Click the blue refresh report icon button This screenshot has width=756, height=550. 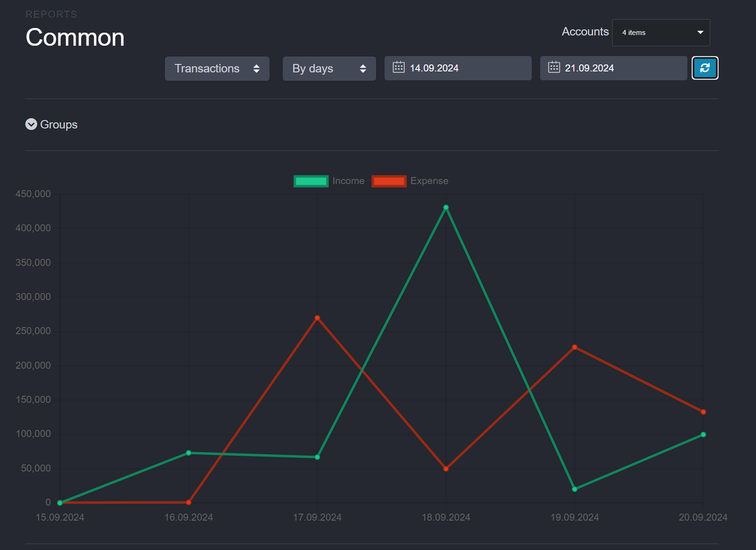705,68
